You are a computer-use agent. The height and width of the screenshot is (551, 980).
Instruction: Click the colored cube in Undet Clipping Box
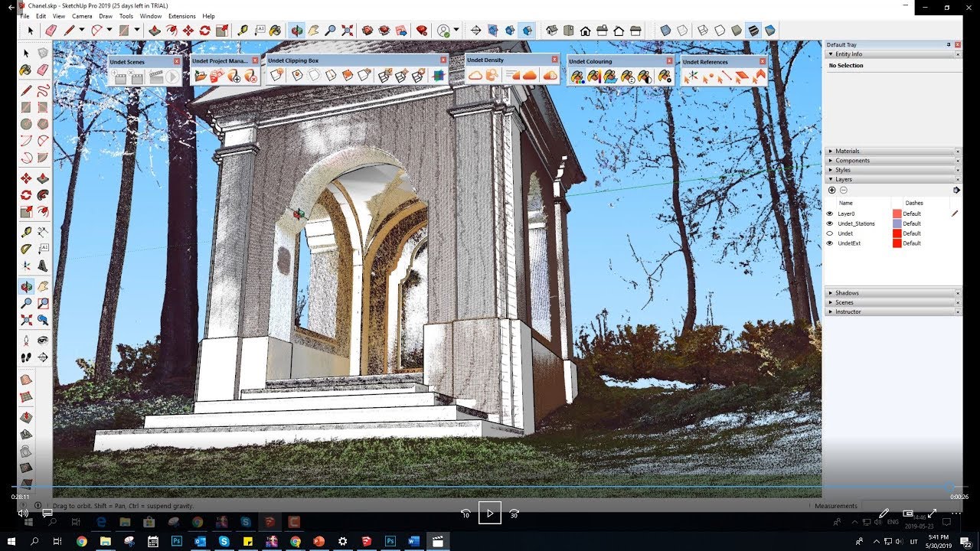[x=438, y=75]
